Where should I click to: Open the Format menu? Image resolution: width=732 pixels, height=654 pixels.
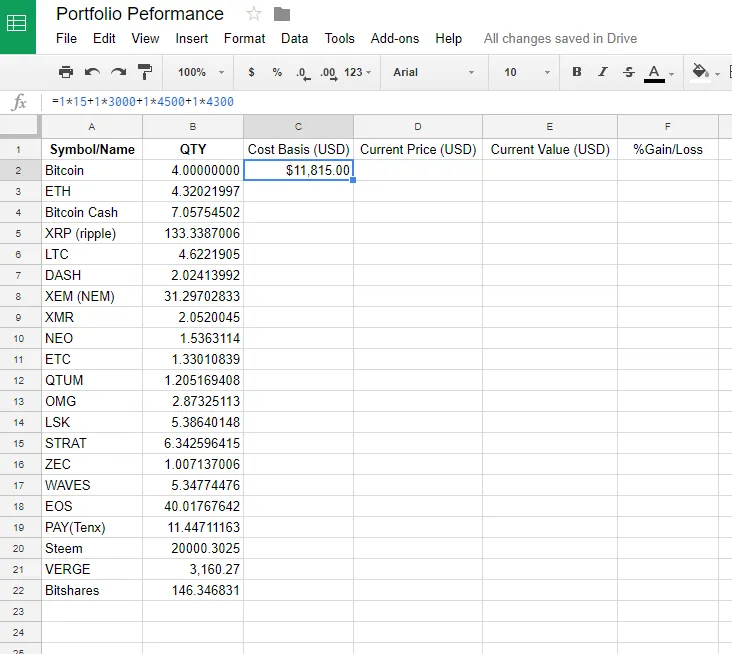tap(244, 38)
